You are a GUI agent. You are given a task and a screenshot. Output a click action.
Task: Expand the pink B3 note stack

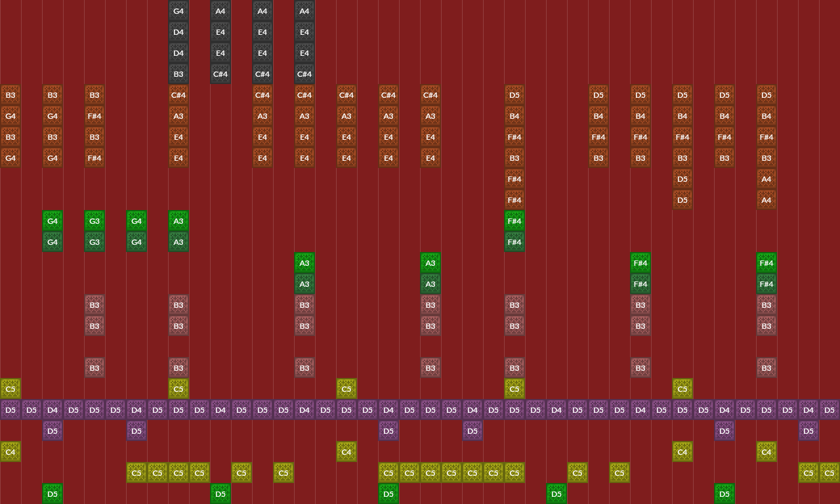pyautogui.click(x=94, y=305)
